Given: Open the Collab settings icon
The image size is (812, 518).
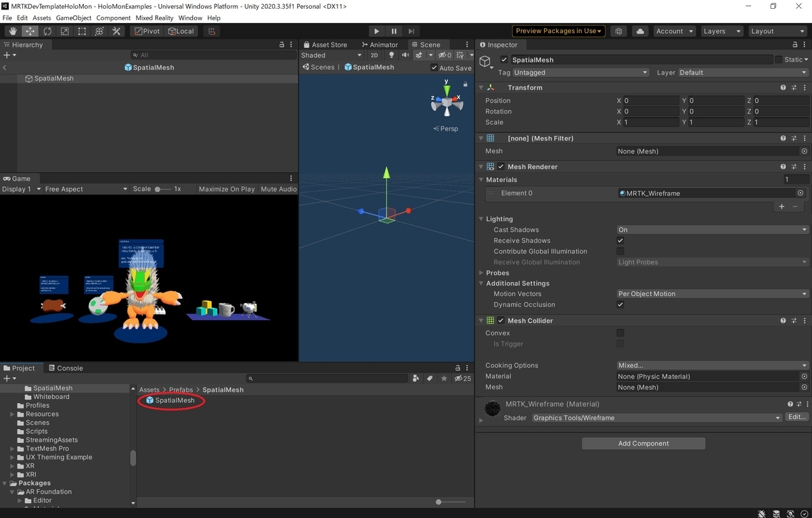Looking at the screenshot, I should tap(618, 31).
